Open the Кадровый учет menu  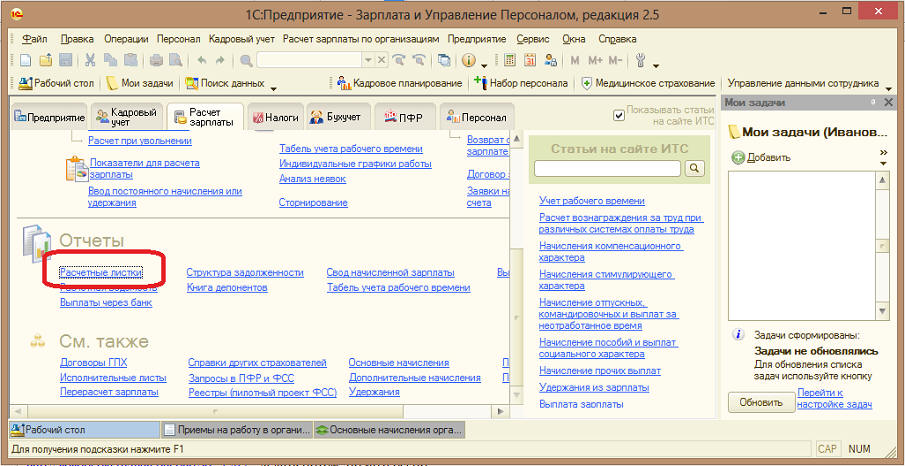(x=242, y=39)
